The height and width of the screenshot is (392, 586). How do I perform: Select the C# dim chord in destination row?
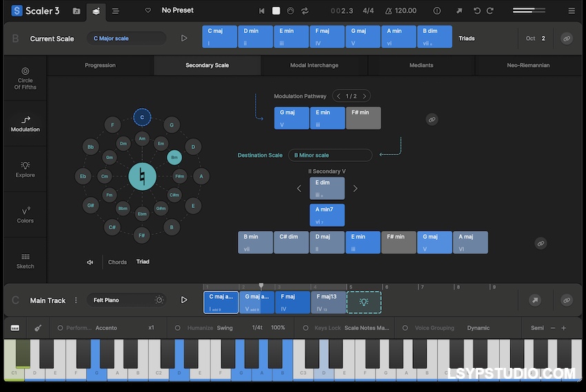coord(291,243)
